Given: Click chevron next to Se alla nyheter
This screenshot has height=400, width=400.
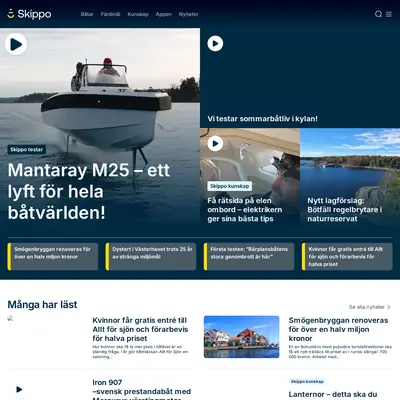Looking at the screenshot, I should pos(389,307).
